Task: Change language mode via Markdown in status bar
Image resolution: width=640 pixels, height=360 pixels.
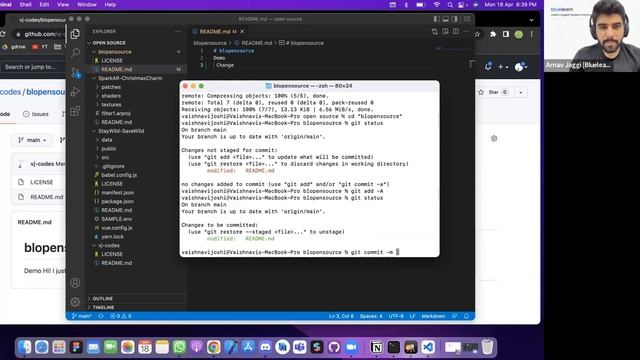Action: point(433,316)
